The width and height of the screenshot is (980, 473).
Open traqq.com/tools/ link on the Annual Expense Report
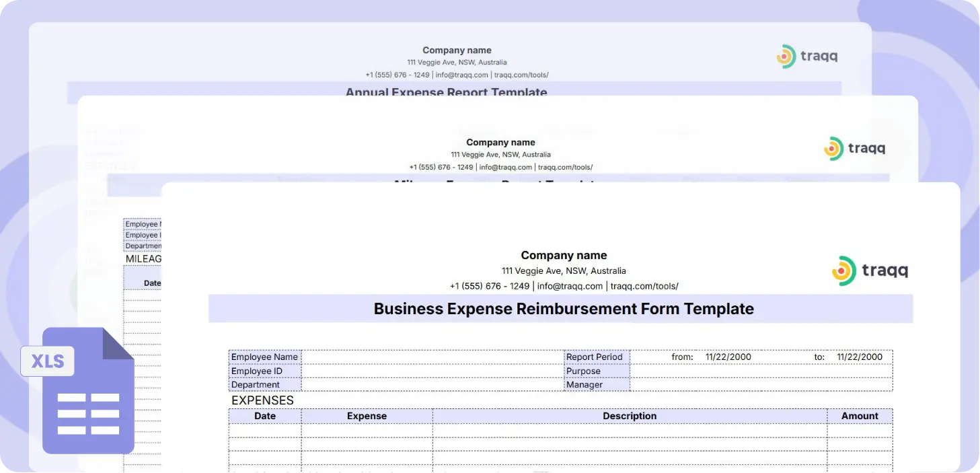point(521,75)
